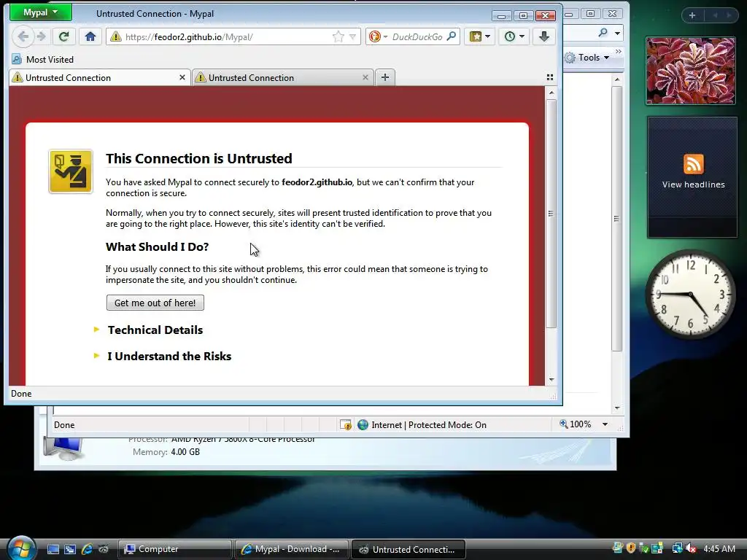The height and width of the screenshot is (560, 747).
Task: Click the yellow passport officer warning image
Action: tap(71, 171)
